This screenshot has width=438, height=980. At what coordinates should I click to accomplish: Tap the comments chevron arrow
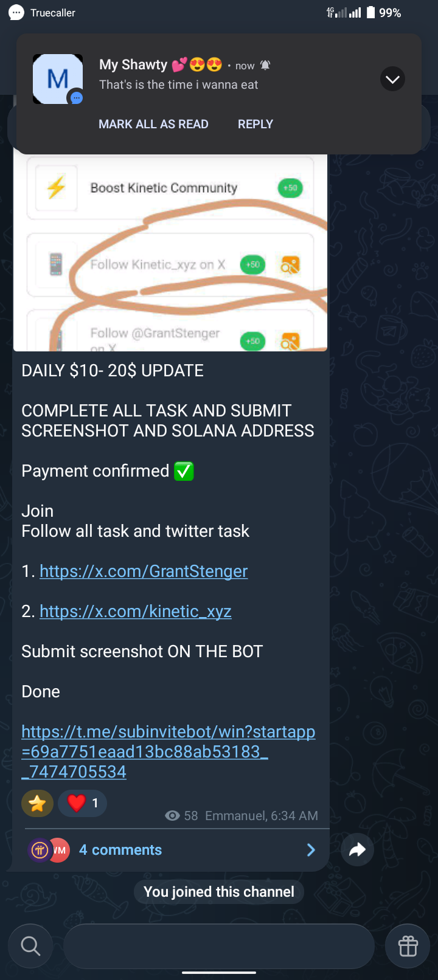click(x=311, y=850)
